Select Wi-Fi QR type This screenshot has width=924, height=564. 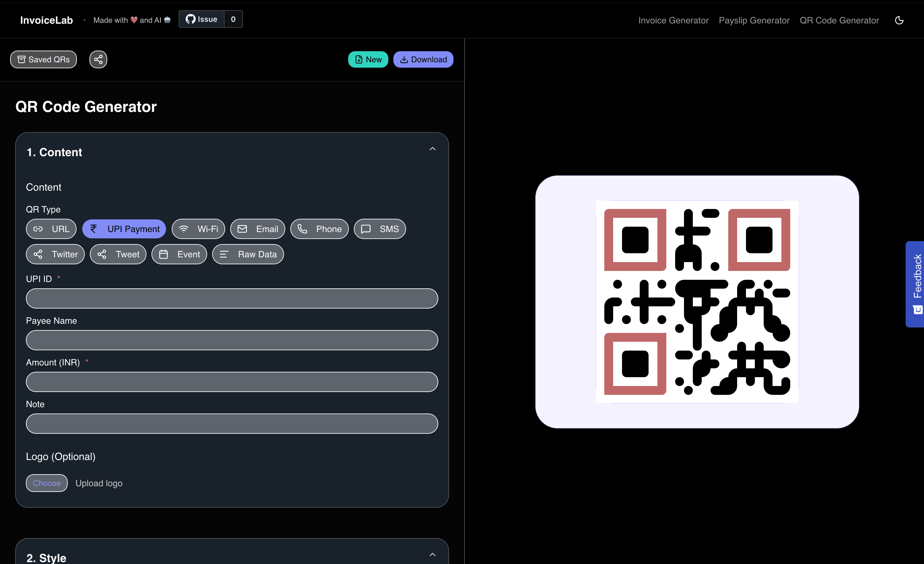[x=198, y=229]
